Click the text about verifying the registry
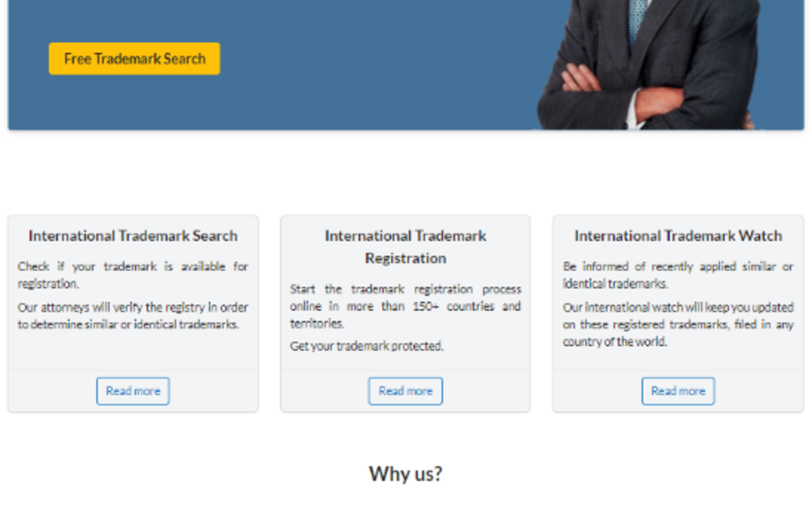 pyautogui.click(x=132, y=315)
